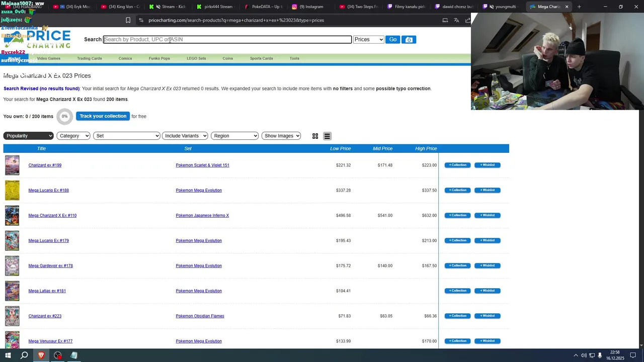Viewport: 644px width, 362px height.
Task: Switch to the pirlo444 Stream tab
Action: 215,7
